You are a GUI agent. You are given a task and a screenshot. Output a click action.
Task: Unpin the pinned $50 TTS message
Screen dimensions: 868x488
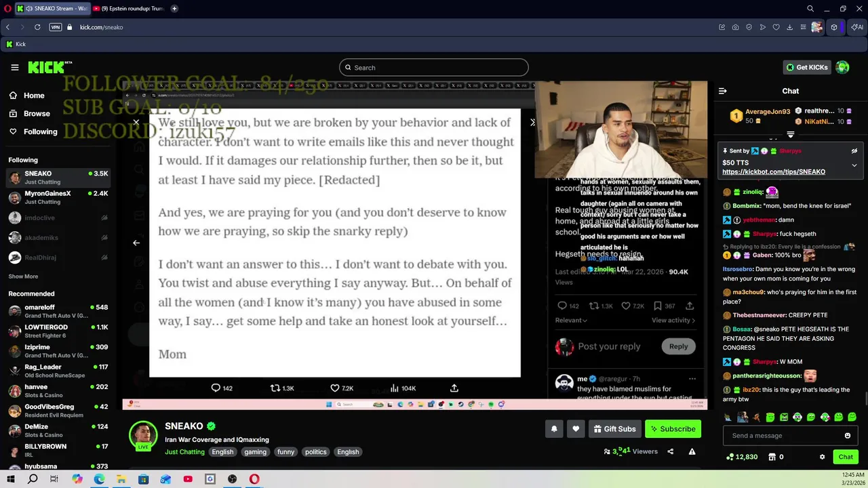pyautogui.click(x=854, y=151)
